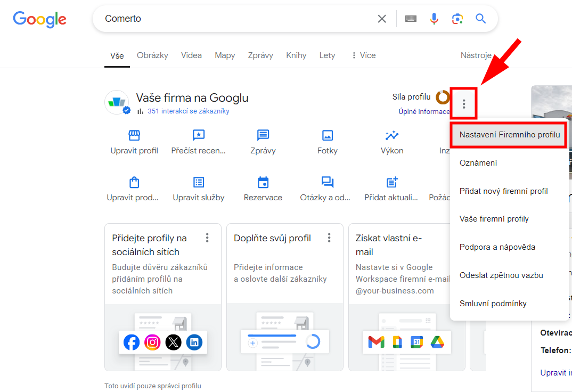The height and width of the screenshot is (392, 572).
Task: Open the Doplňte svůj profil card
Action: [x=285, y=297]
